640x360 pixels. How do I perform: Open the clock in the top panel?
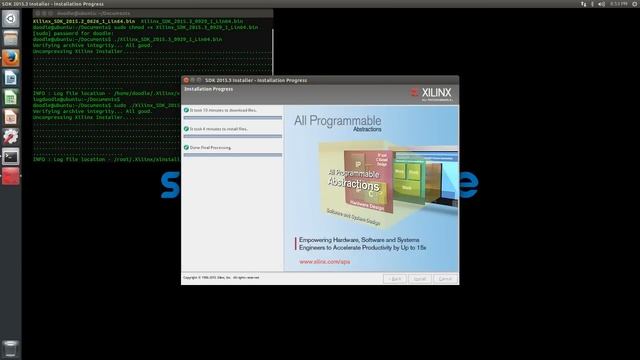coord(618,4)
